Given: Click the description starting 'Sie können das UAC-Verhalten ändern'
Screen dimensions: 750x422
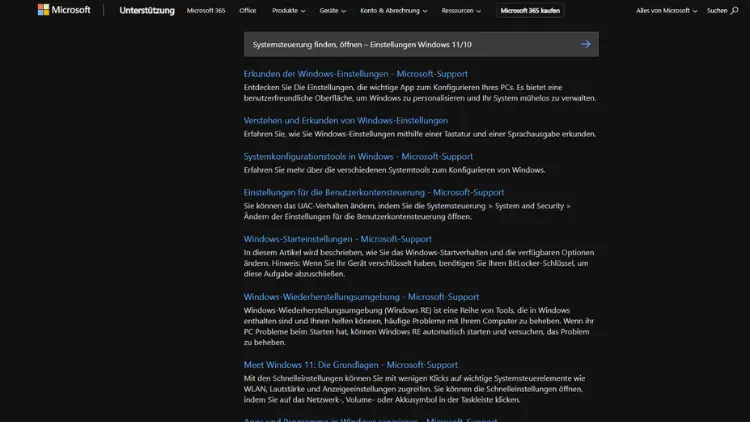Looking at the screenshot, I should (407, 211).
